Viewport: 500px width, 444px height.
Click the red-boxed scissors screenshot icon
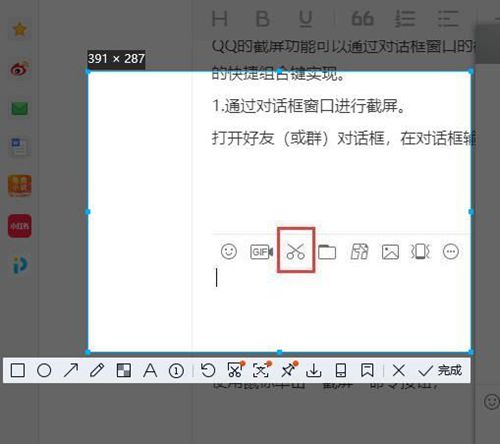pyautogui.click(x=296, y=251)
